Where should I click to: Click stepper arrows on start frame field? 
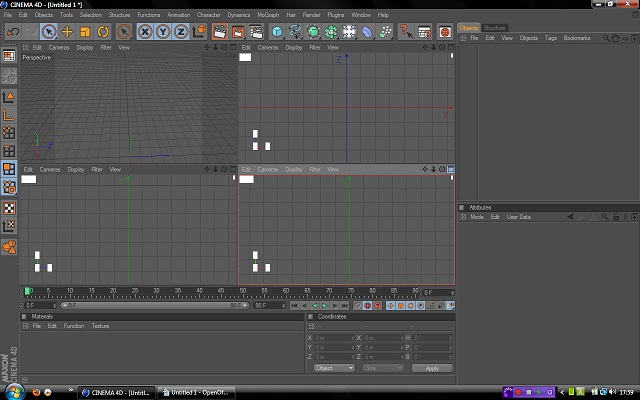point(54,305)
